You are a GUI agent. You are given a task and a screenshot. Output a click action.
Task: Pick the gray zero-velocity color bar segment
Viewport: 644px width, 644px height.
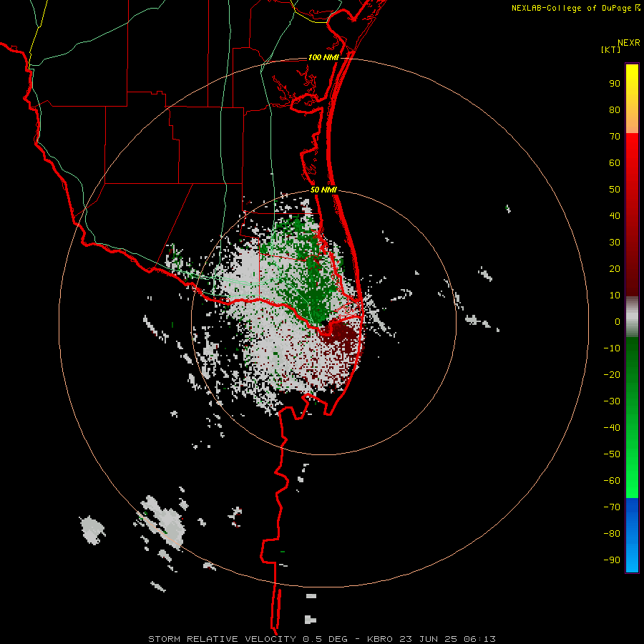click(632, 317)
